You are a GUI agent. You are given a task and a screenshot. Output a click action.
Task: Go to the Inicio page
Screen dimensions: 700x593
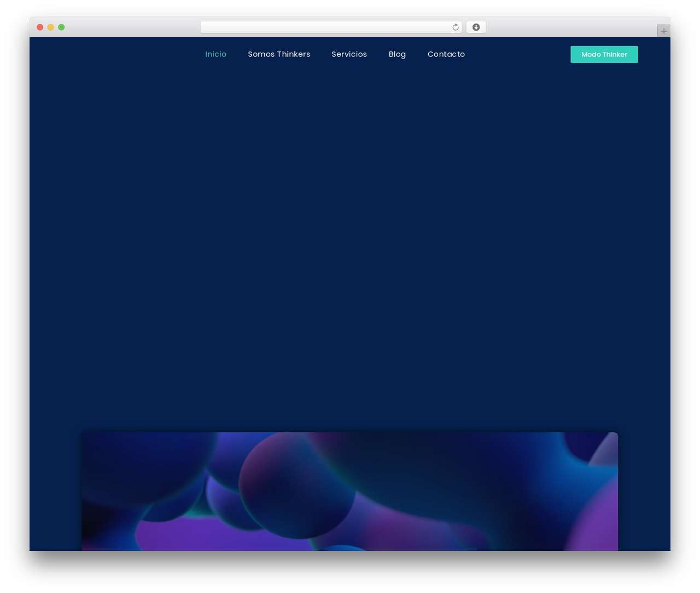[x=215, y=54]
